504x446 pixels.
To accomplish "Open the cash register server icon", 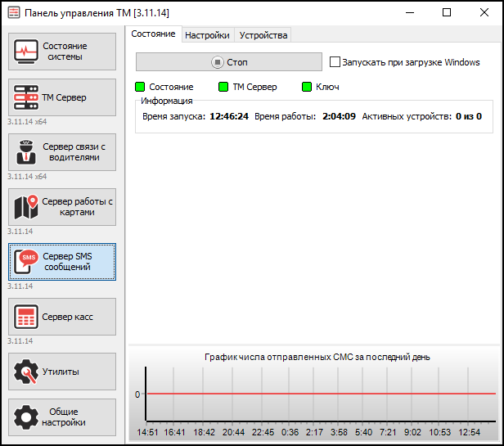I will pos(26,317).
